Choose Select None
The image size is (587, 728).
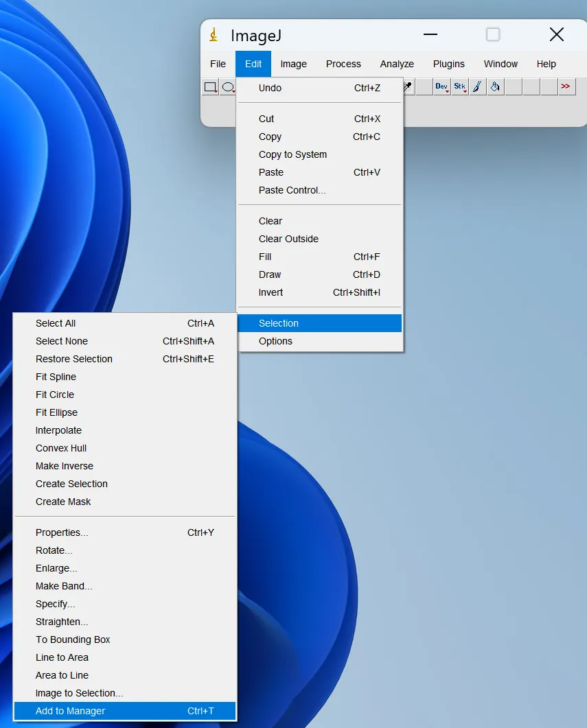125,341
